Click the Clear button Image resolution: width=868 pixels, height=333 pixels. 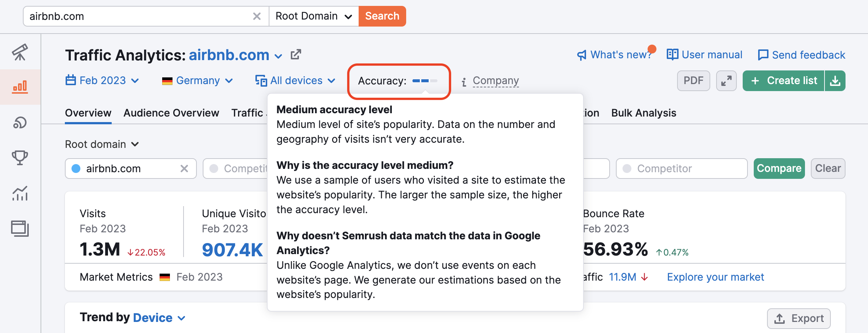[x=828, y=169]
